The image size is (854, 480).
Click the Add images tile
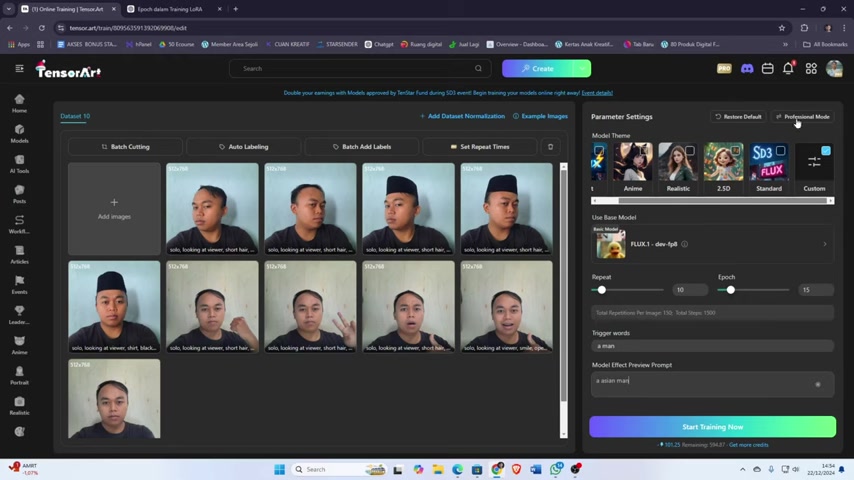[114, 208]
